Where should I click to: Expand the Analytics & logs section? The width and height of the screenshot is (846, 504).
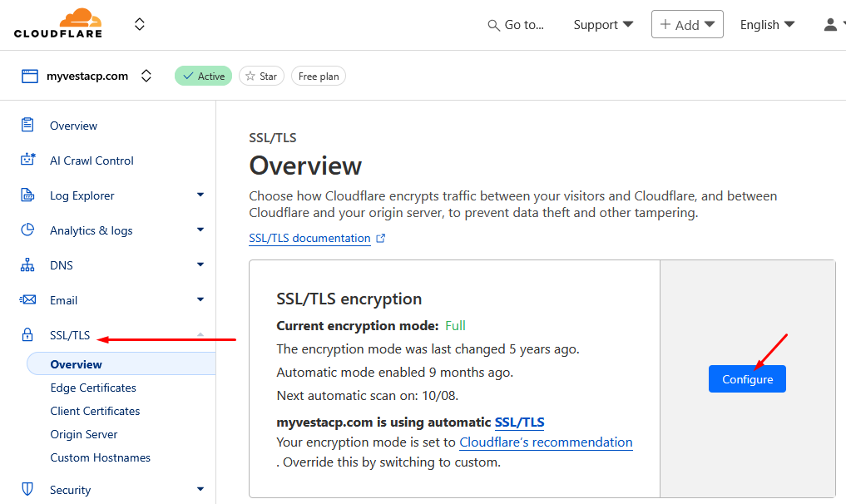click(x=200, y=230)
